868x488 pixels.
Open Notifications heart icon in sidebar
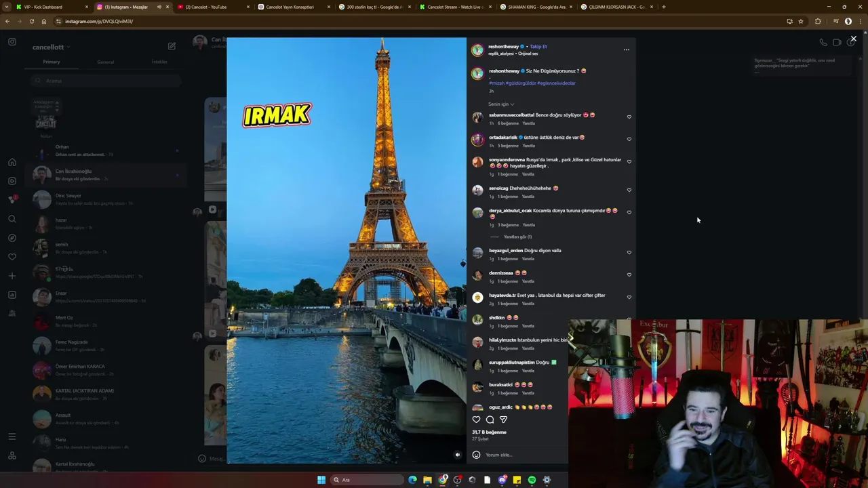(12, 257)
